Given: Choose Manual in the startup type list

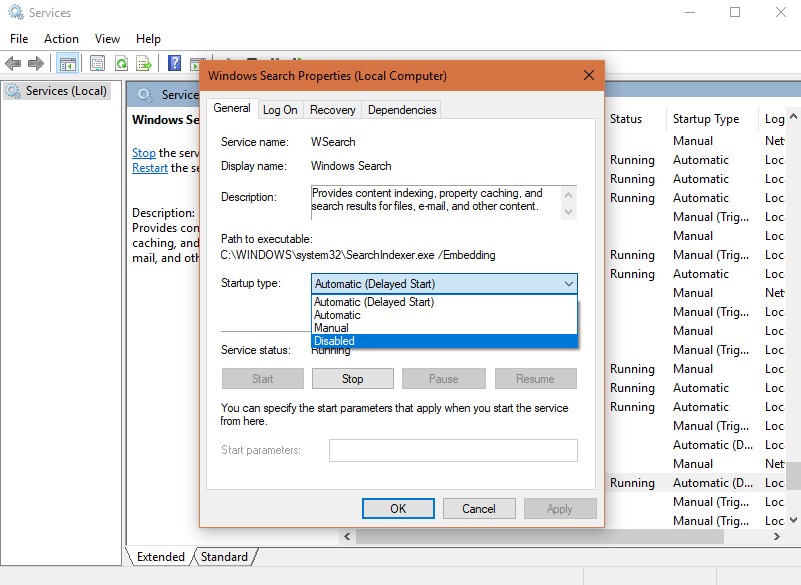Looking at the screenshot, I should click(x=331, y=328).
